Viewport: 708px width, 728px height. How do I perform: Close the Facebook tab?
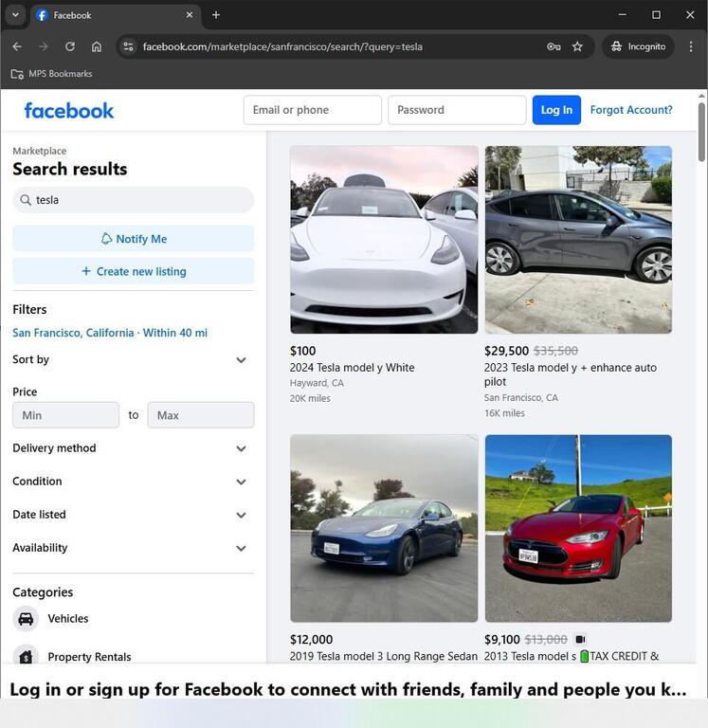(190, 15)
